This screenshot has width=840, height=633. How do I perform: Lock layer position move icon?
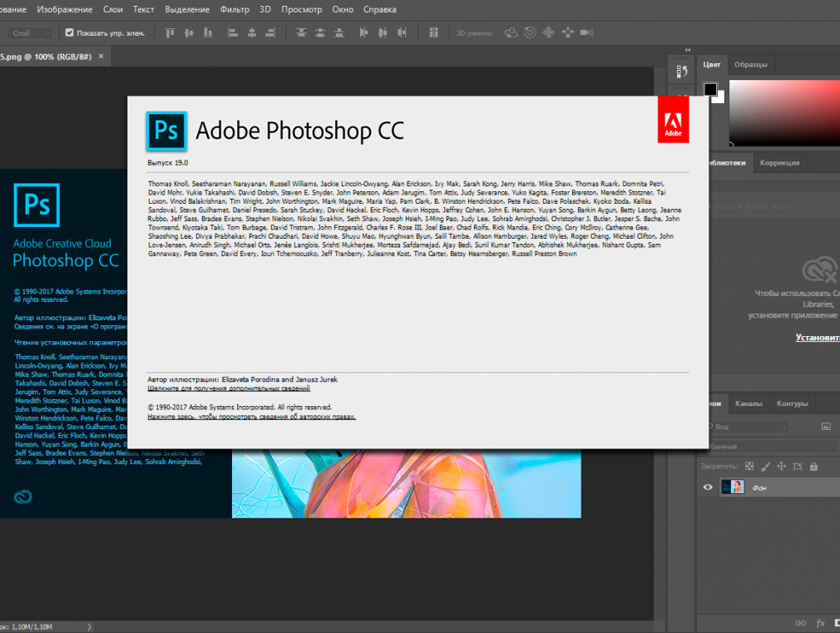click(781, 467)
